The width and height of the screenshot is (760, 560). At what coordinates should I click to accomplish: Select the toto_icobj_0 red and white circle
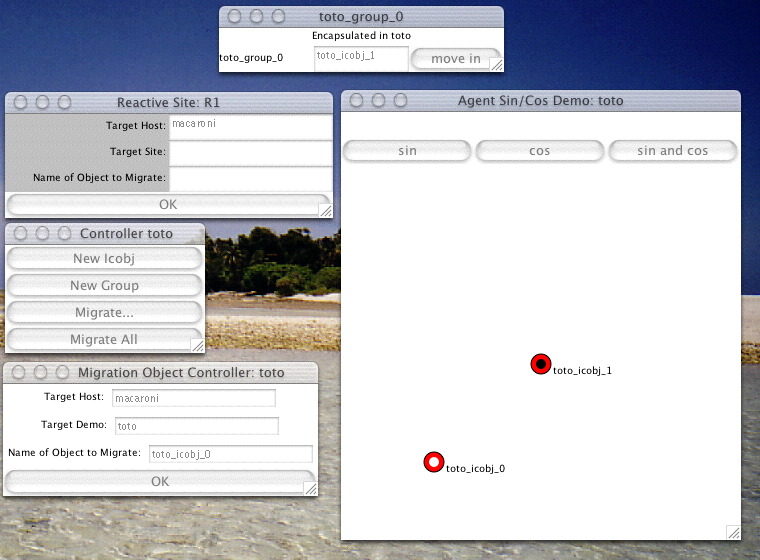coord(434,462)
